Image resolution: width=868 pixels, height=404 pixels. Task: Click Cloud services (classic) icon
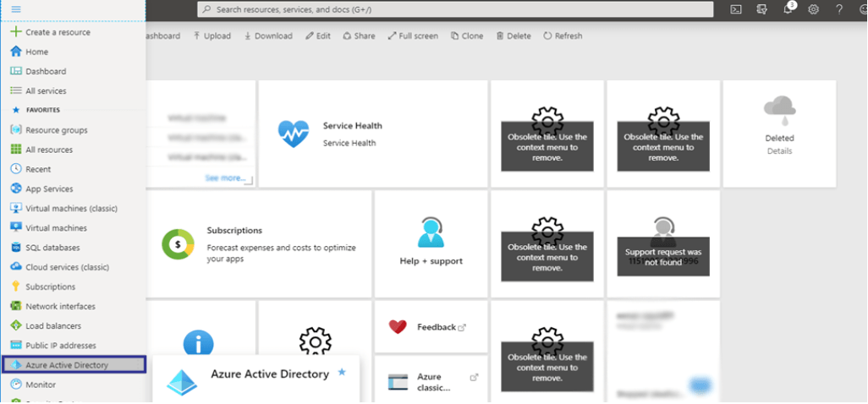coord(16,267)
